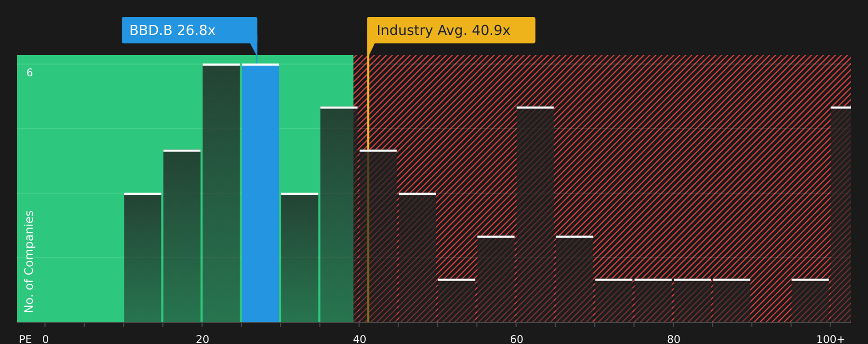The height and width of the screenshot is (344, 868).
Task: Click the x-axis label 40
Action: [359, 339]
